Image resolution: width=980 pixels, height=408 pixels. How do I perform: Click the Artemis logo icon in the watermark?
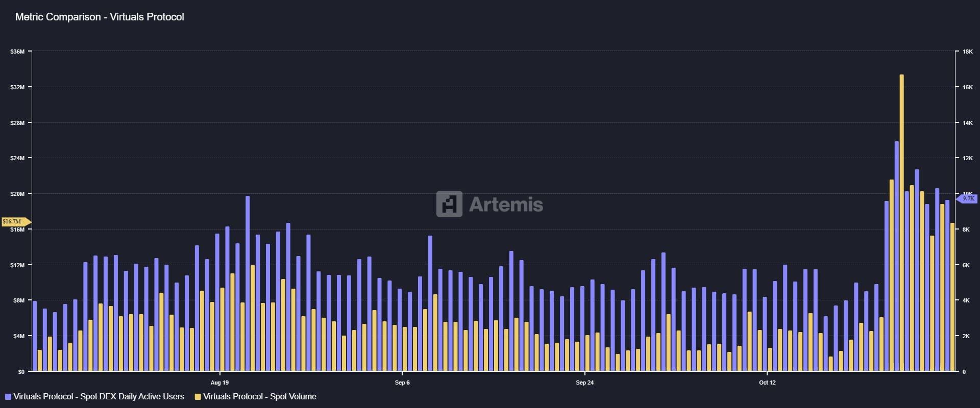[x=449, y=204]
